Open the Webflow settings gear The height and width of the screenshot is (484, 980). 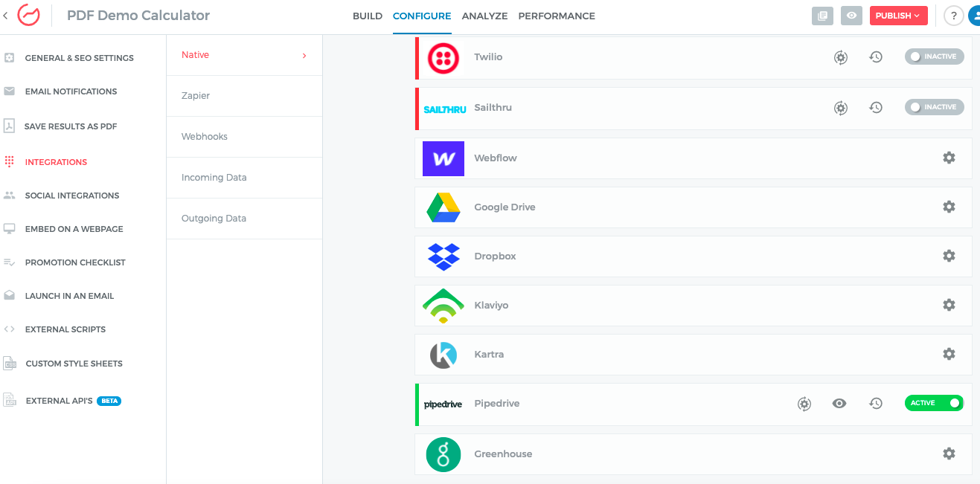pyautogui.click(x=949, y=158)
